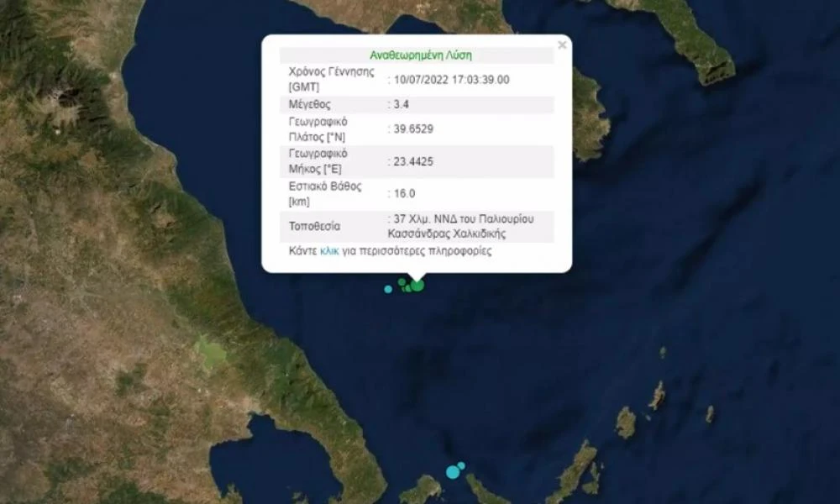
Task: Click the Μέγεθος value 3.4
Action: point(402,104)
